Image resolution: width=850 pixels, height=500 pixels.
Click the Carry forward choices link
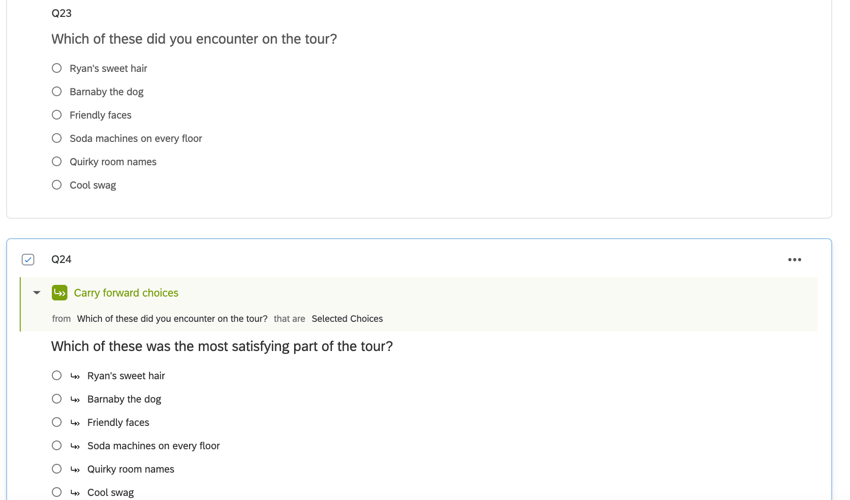pos(126,293)
